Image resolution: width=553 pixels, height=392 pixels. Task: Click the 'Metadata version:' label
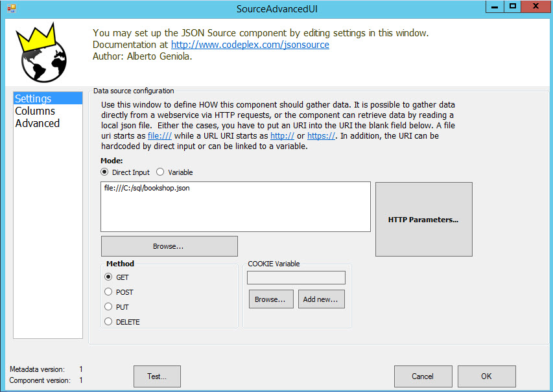[x=37, y=369]
